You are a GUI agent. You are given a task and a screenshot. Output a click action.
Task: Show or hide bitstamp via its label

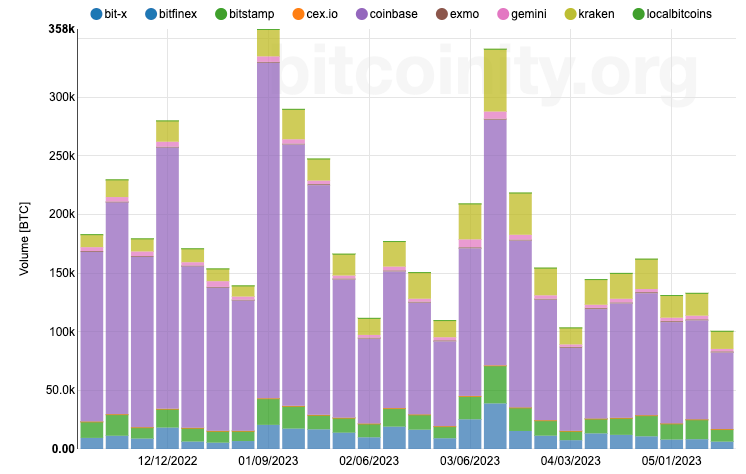click(x=252, y=14)
